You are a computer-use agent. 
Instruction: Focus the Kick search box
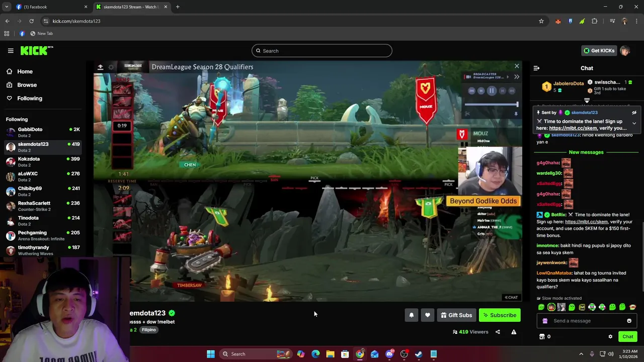pos(322,51)
